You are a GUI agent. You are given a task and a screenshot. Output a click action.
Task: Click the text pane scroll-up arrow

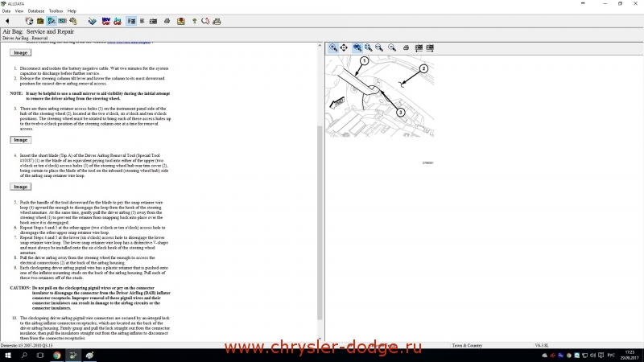point(320,46)
